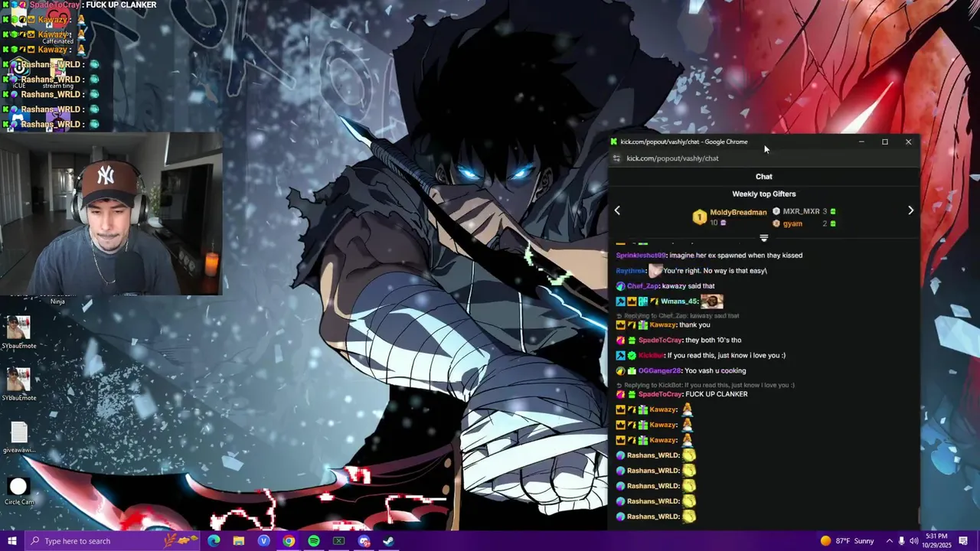Click the Kick favicon in title bar
Viewport: 980px width, 551px height.
614,142
